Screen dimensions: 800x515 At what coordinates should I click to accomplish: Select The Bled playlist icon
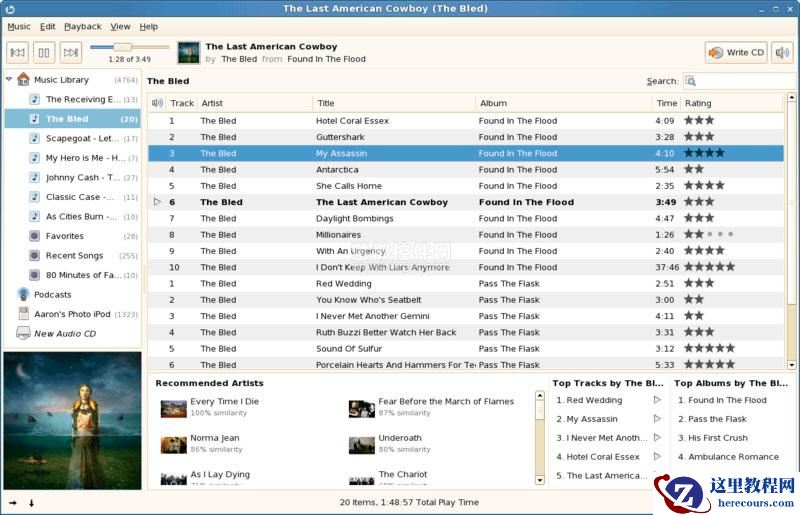coord(34,119)
